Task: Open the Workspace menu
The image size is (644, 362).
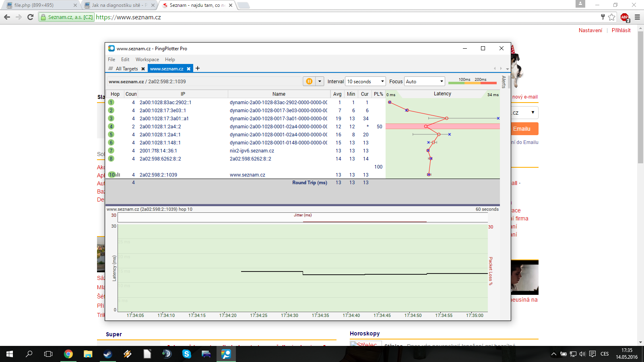Action: [147, 60]
